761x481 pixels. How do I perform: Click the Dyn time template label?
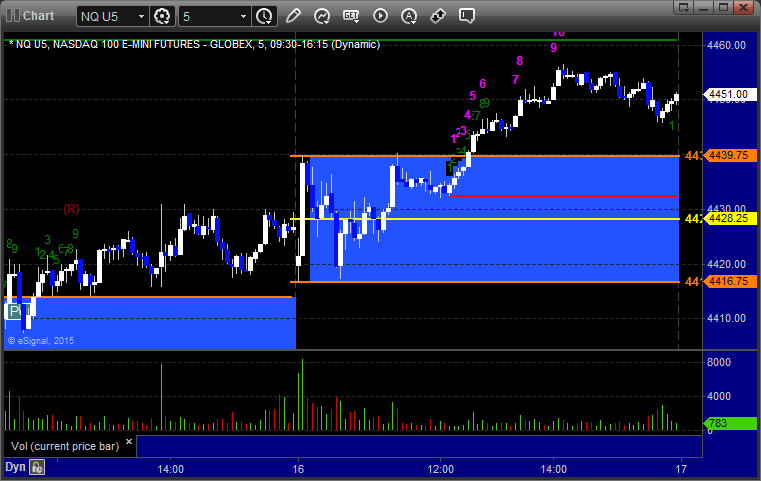click(x=15, y=467)
